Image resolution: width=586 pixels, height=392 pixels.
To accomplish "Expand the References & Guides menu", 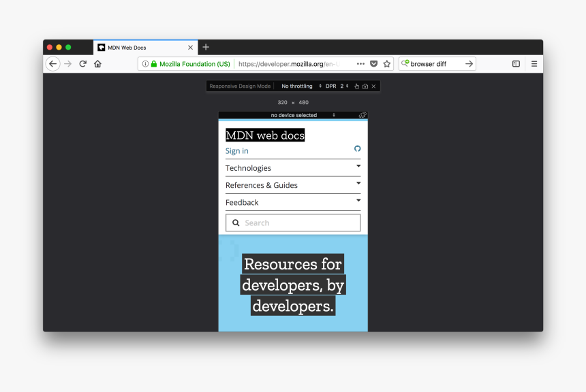I will [x=293, y=185].
